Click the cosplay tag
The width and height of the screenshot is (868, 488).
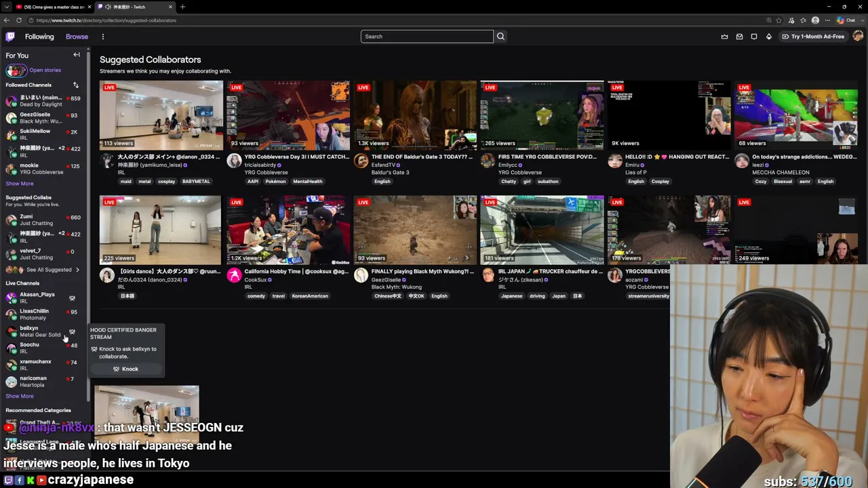pos(167,182)
